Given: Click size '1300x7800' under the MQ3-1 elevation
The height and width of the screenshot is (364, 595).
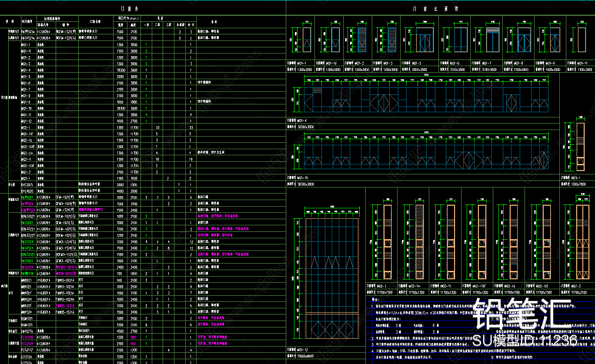Looking at the screenshot, I should click(x=578, y=184).
